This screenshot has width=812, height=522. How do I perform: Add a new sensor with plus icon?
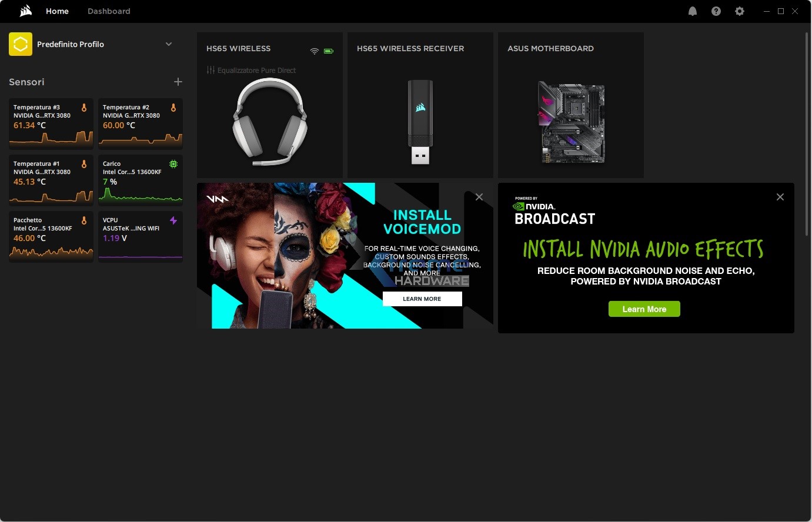pos(178,82)
